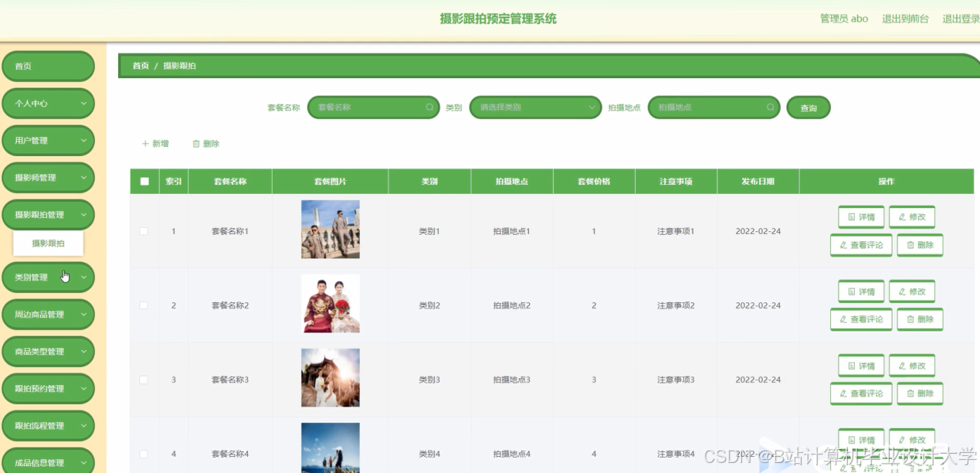Expand 个人中心 sidebar menu
Image resolution: width=980 pixels, height=473 pixels.
[49, 104]
